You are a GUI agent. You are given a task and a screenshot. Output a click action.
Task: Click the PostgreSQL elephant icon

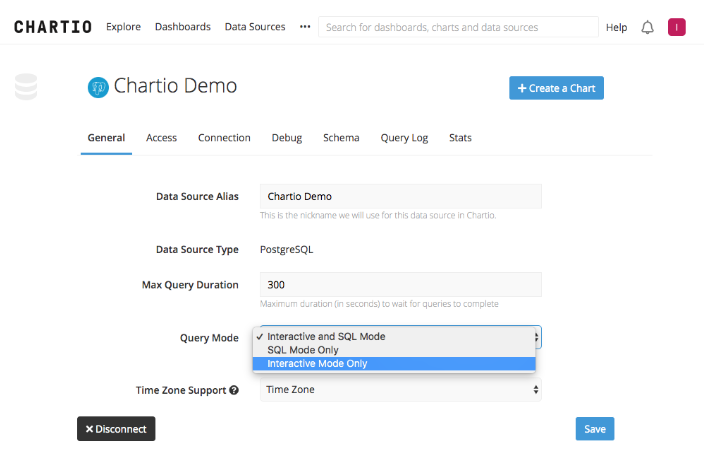pyautogui.click(x=98, y=87)
